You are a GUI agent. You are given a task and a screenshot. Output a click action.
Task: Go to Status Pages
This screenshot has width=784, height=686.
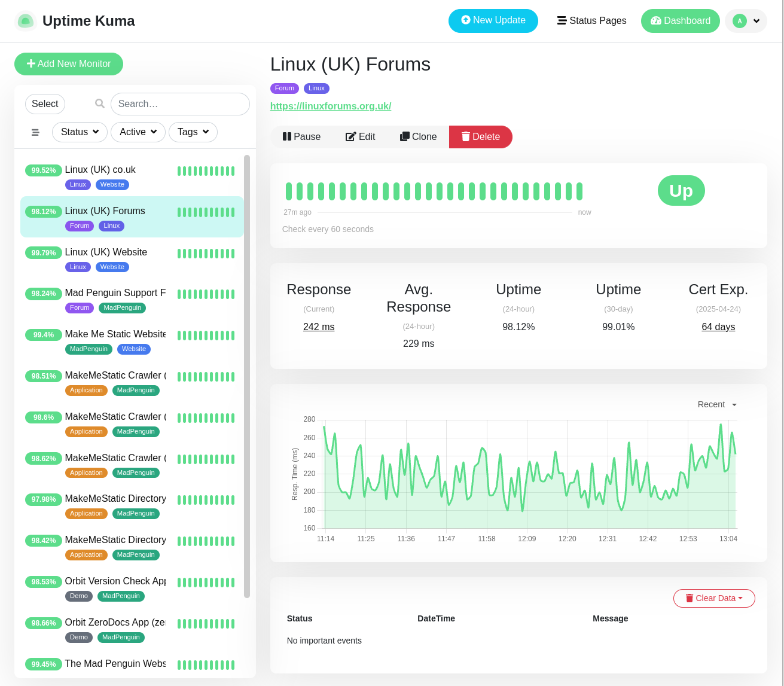[x=591, y=21]
